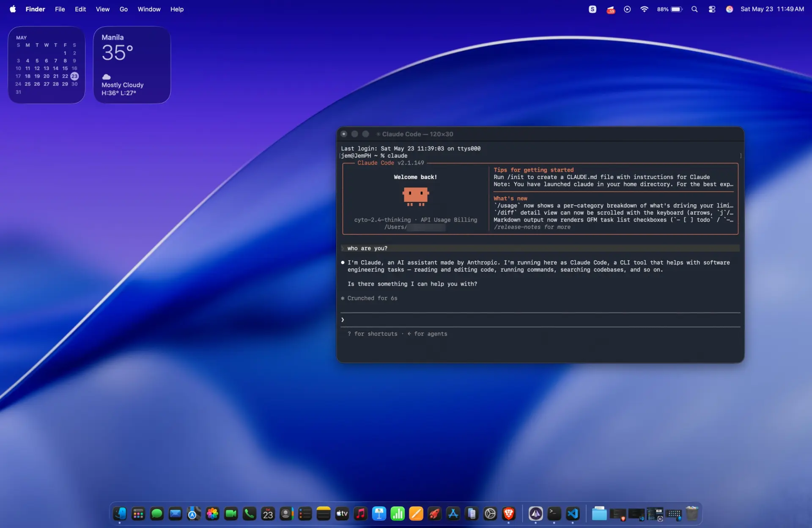This screenshot has width=812, height=528.
Task: Open the Apple menu
Action: (13, 9)
